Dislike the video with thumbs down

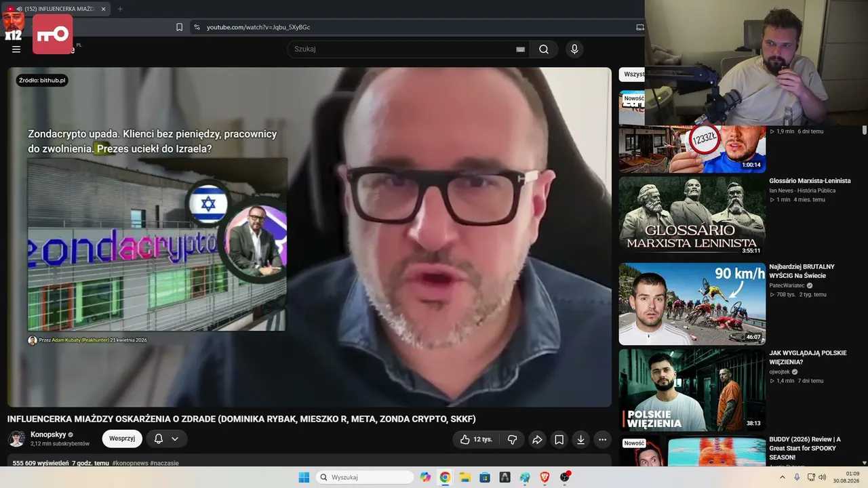point(512,439)
